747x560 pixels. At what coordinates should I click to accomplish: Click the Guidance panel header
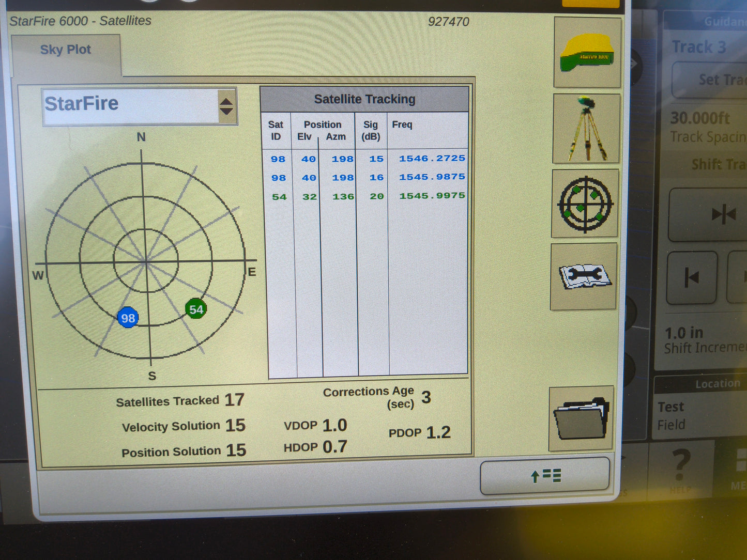723,22
